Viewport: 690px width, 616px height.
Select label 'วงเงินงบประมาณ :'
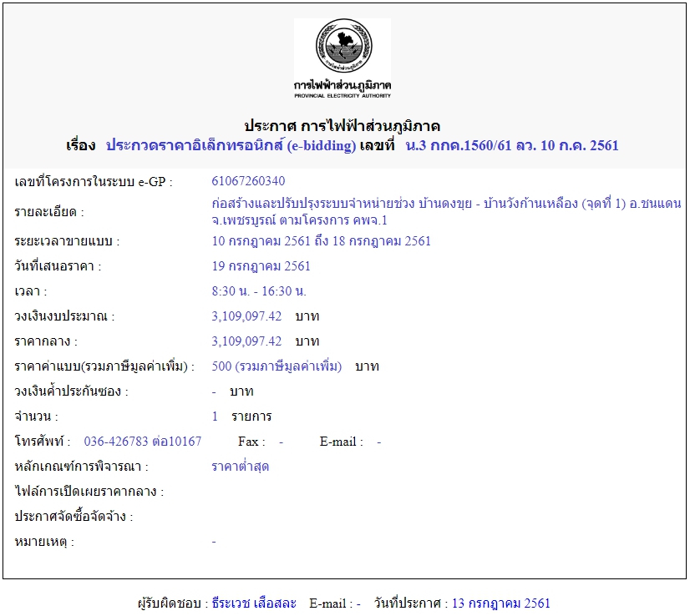(x=64, y=316)
